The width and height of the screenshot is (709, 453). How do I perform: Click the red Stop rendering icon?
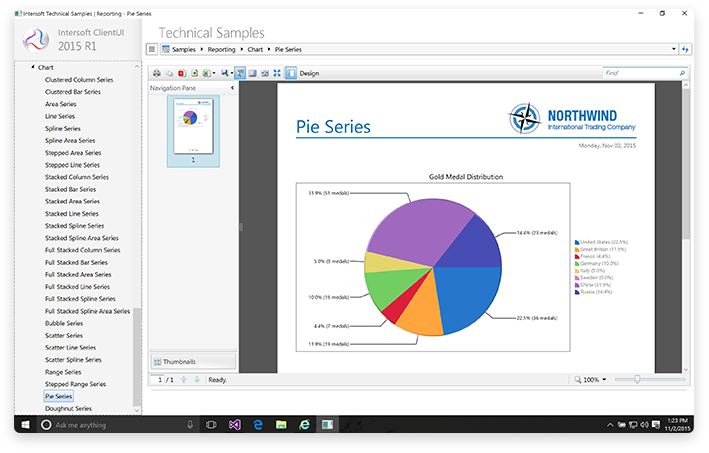coord(181,73)
